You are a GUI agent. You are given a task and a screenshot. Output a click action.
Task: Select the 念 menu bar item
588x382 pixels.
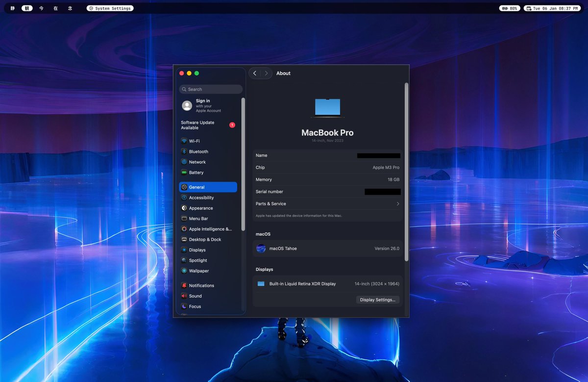pyautogui.click(x=70, y=8)
